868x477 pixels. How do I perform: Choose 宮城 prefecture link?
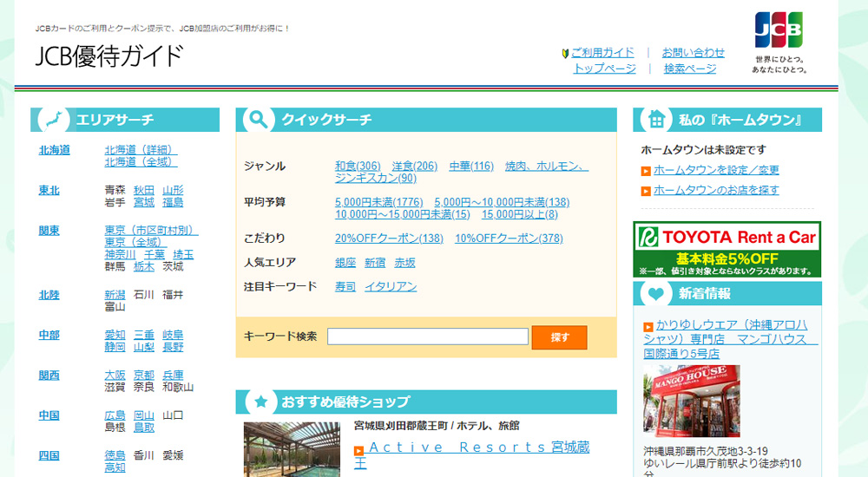click(x=144, y=203)
